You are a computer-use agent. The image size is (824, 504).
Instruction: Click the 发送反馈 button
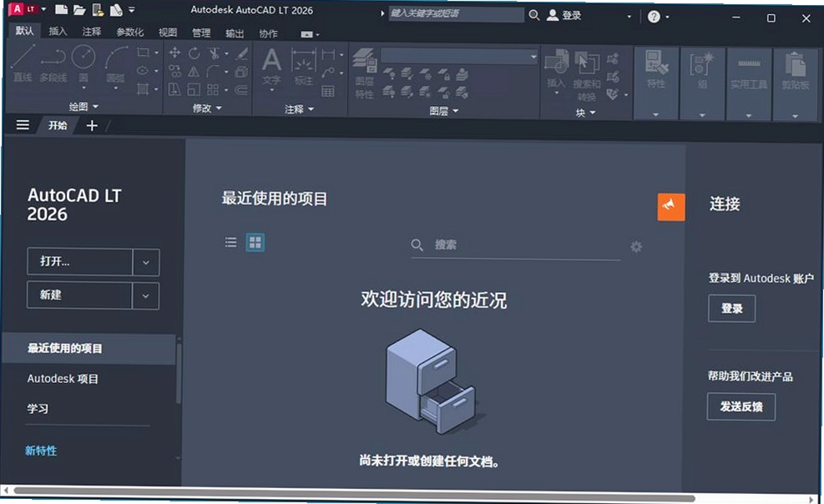click(x=741, y=407)
